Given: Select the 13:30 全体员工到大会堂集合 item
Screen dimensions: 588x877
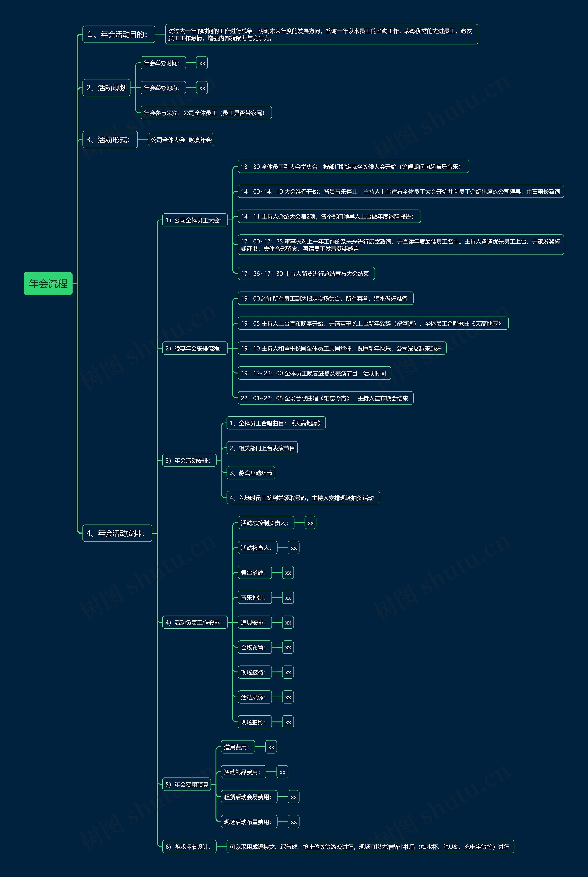Looking at the screenshot, I should [x=353, y=167].
